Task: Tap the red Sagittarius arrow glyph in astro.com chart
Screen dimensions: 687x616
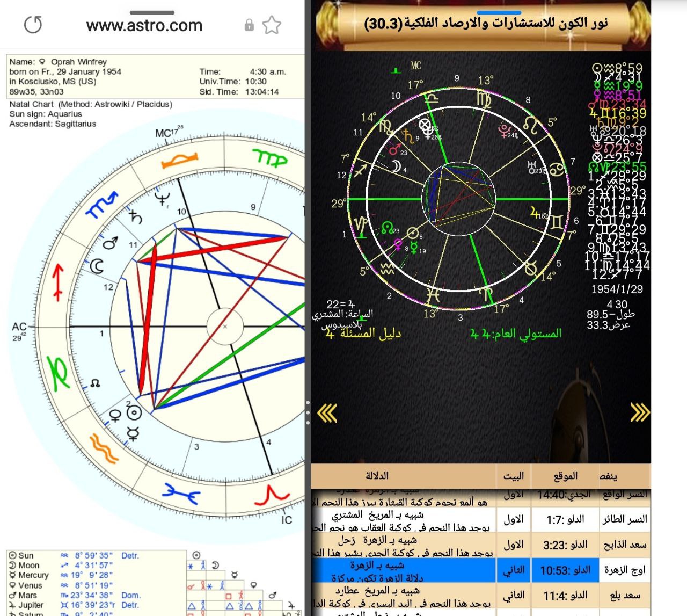Action: (57, 282)
